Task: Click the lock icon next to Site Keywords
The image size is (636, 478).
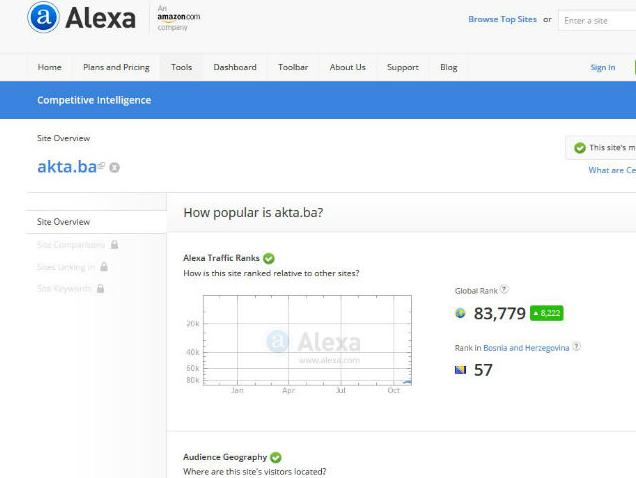Action: pos(101,289)
